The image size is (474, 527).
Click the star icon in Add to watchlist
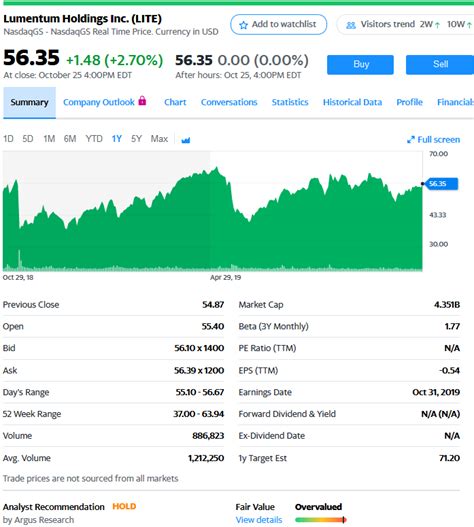tap(243, 25)
